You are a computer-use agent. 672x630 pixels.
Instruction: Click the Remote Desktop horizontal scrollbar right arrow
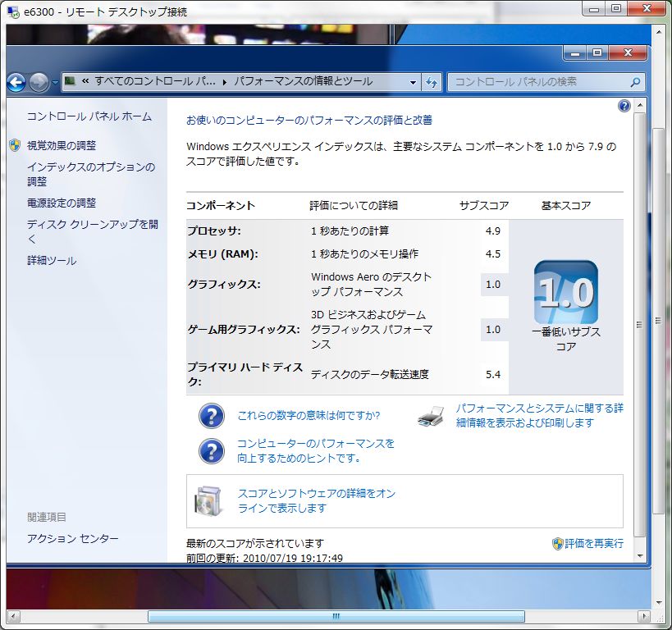[x=644, y=616]
